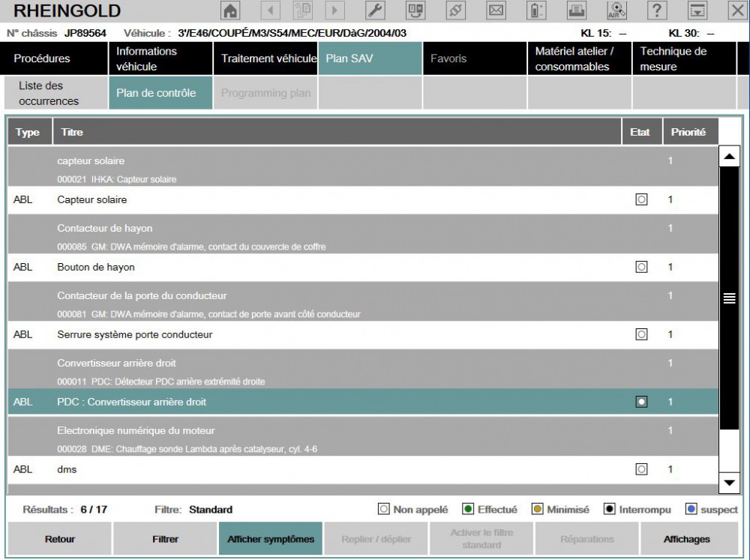Click the printer icon
Image resolution: width=750 pixels, height=560 pixels.
576,10
